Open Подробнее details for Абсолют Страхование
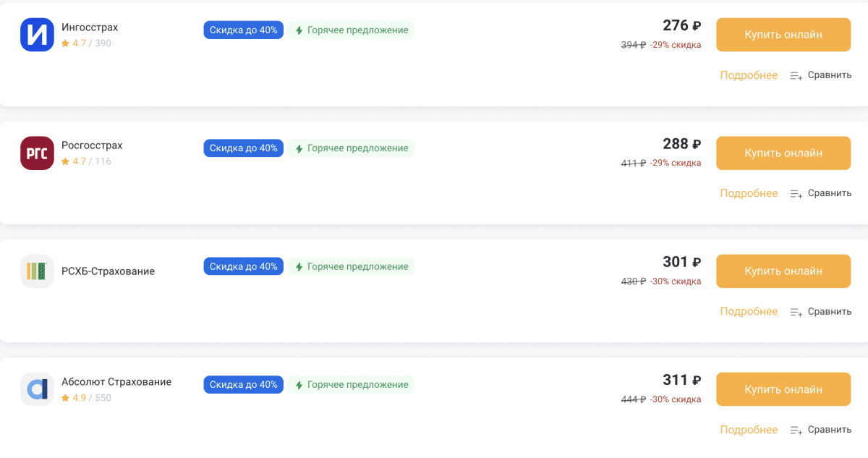This screenshot has width=868, height=458. coord(749,430)
